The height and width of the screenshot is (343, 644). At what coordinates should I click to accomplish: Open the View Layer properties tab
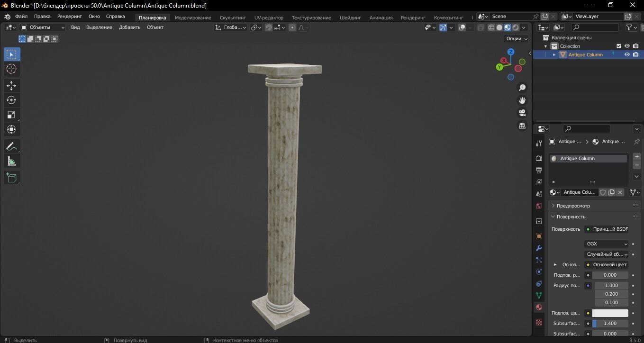pos(539,182)
